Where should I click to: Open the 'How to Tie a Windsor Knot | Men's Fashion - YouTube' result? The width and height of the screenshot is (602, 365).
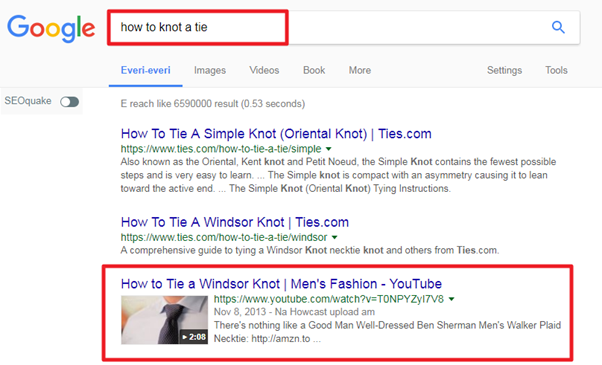(281, 284)
